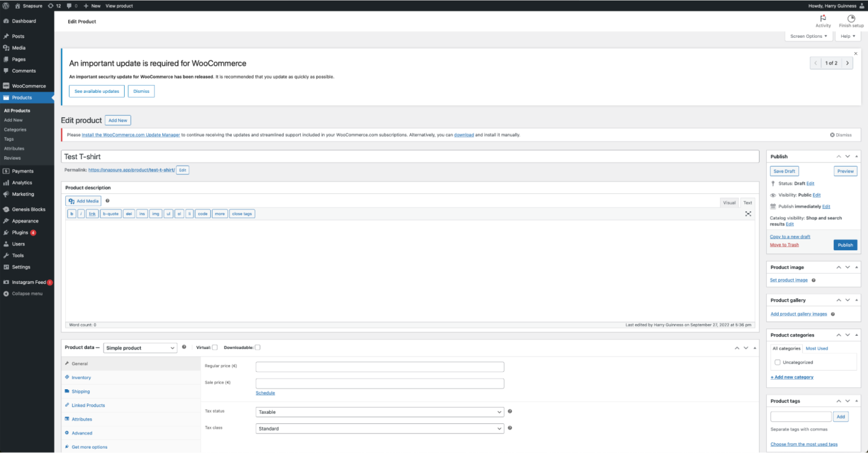Screen dimensions: 868x453
Task: Click the help icon next to Add product gallery images
Action: [x=833, y=314]
